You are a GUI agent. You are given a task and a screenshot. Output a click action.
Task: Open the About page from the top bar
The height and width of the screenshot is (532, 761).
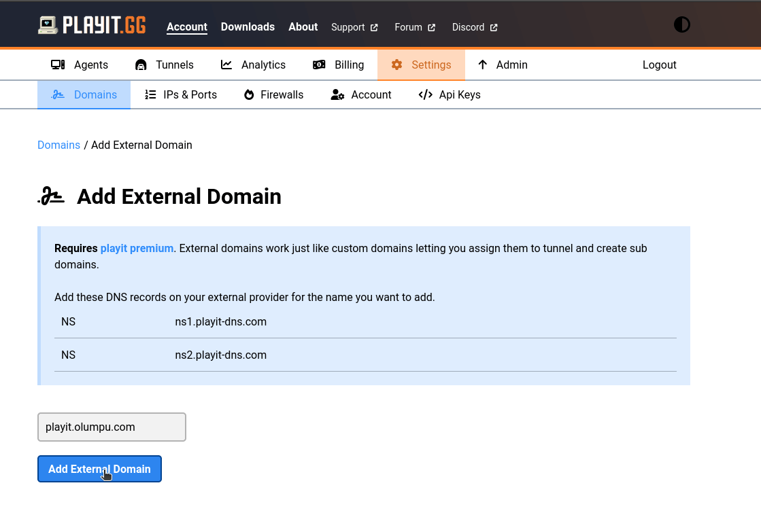(x=303, y=27)
